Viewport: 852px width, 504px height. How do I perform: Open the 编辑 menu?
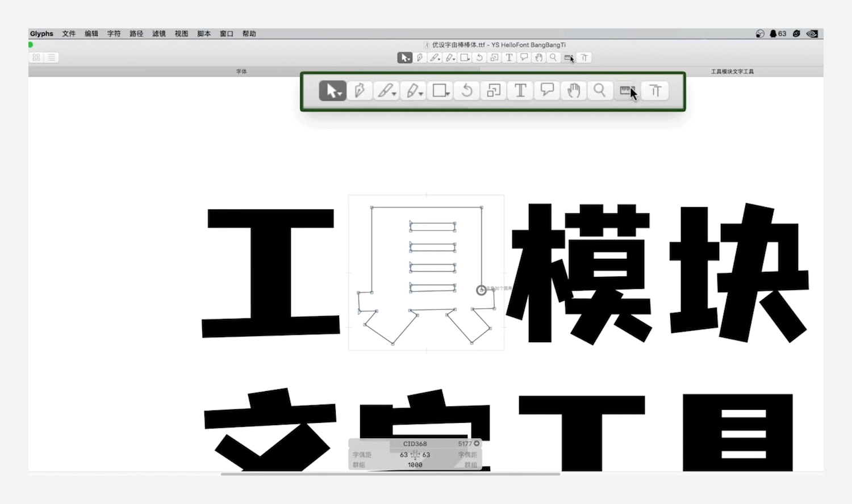coord(91,33)
